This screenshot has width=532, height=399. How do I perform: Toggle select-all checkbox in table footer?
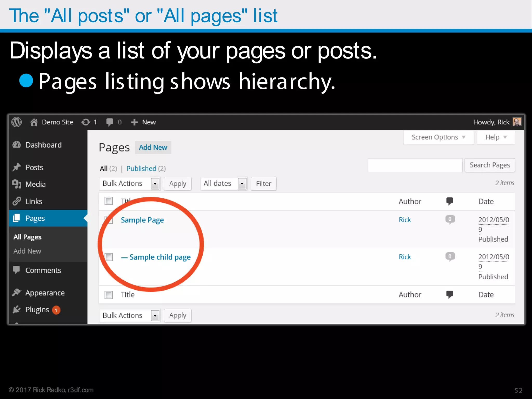click(x=109, y=295)
